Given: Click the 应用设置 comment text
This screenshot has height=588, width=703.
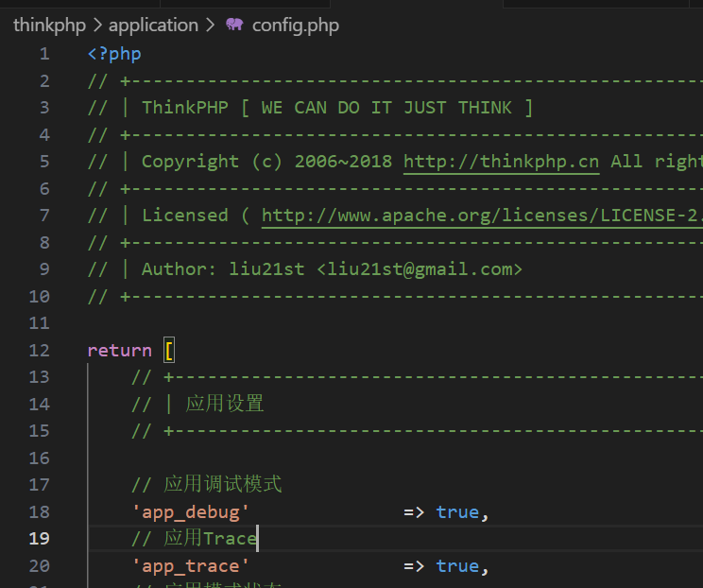Looking at the screenshot, I should (225, 404).
